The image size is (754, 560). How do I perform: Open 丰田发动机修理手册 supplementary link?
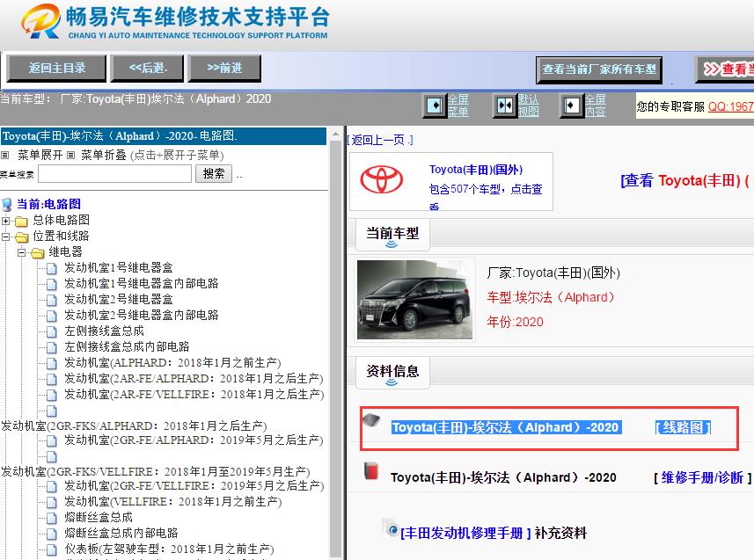tap(466, 533)
